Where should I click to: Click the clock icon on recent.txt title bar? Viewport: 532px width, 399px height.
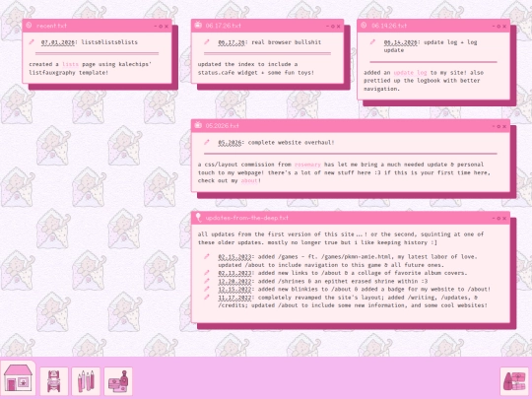(x=29, y=25)
